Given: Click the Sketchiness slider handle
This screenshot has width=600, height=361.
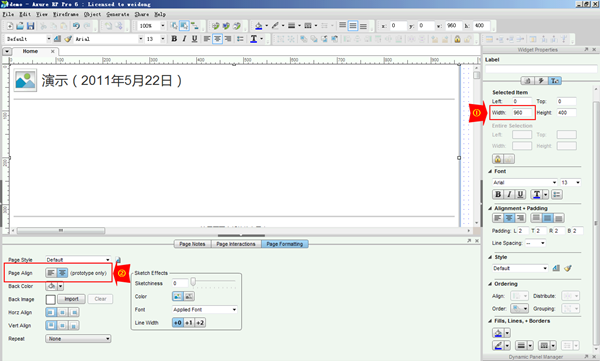Looking at the screenshot, I should (x=193, y=282).
